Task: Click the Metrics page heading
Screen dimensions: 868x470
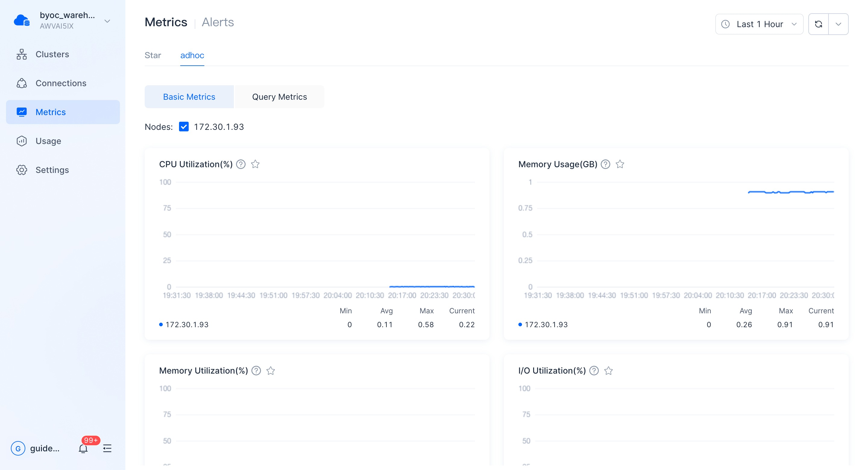Action: click(166, 22)
